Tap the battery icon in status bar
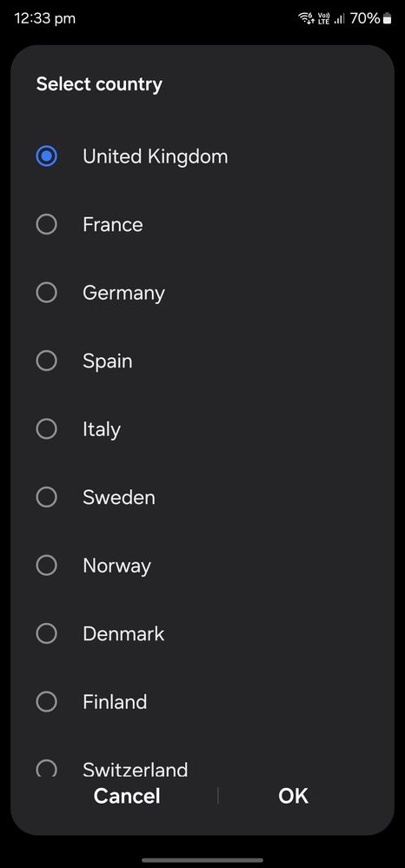 click(x=387, y=19)
